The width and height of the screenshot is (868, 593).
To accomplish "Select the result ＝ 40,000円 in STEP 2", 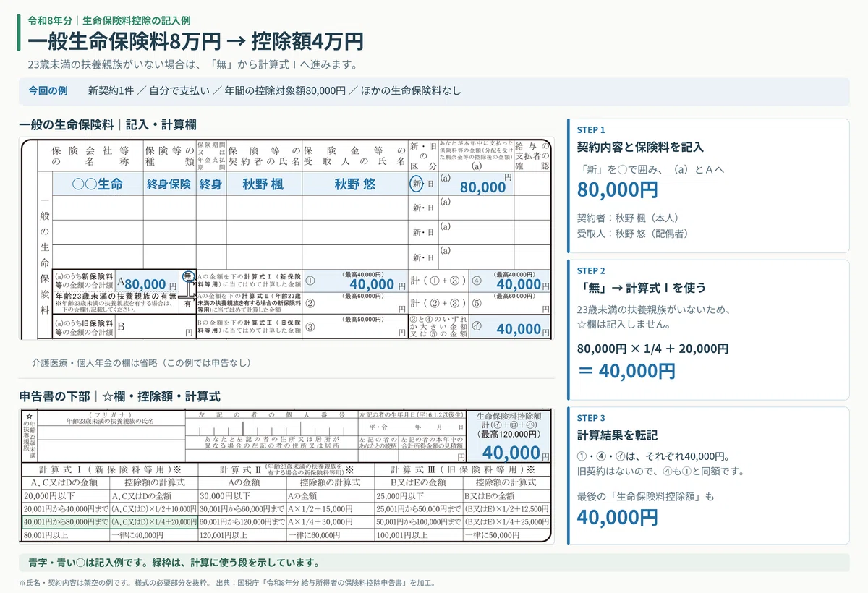I will [626, 371].
